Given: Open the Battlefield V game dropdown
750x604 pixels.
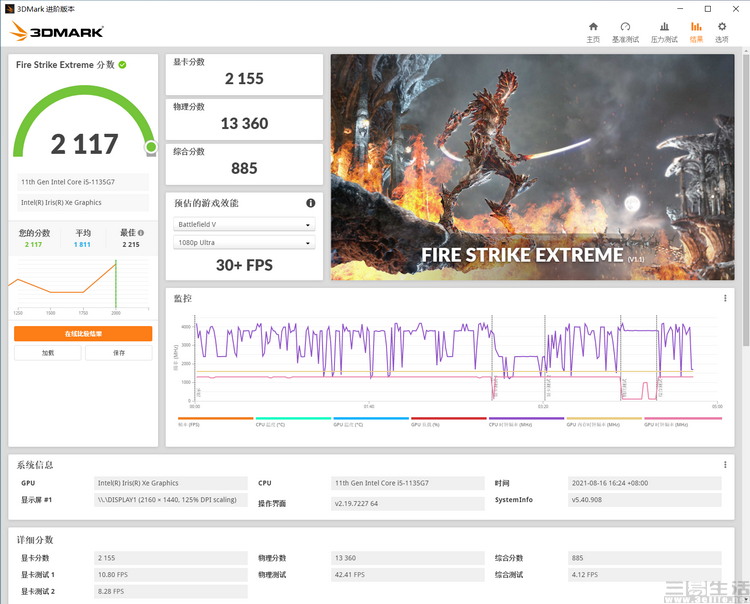Looking at the screenshot, I should (244, 225).
